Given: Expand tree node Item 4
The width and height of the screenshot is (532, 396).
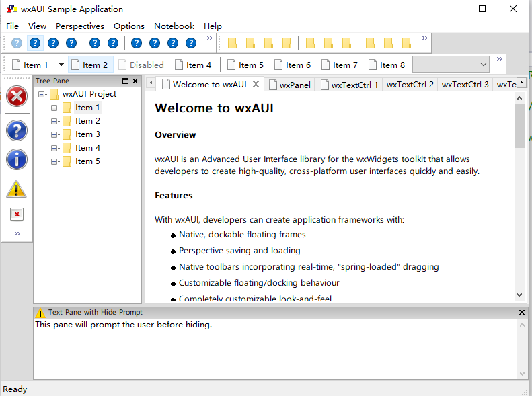Looking at the screenshot, I should pyautogui.click(x=54, y=148).
